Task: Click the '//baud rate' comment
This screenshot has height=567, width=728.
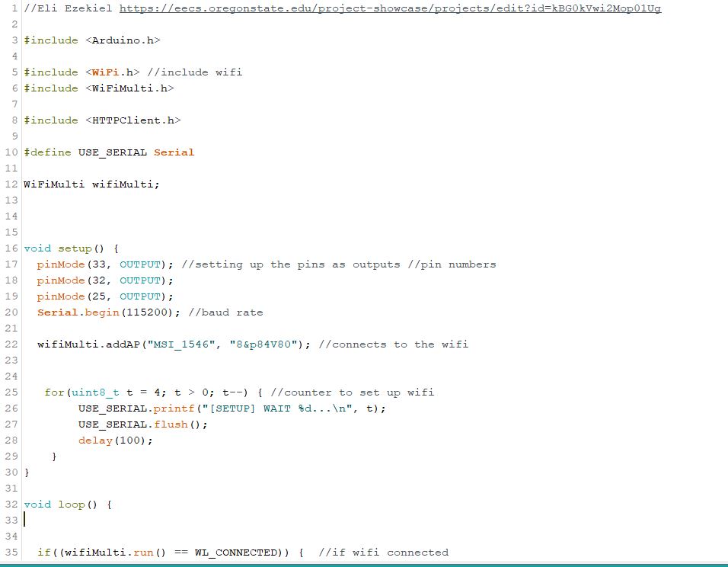Action: (225, 312)
